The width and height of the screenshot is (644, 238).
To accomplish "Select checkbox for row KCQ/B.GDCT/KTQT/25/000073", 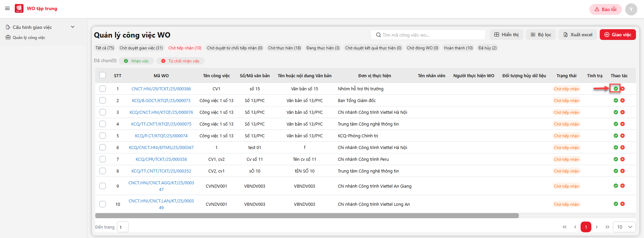I will 103,100.
